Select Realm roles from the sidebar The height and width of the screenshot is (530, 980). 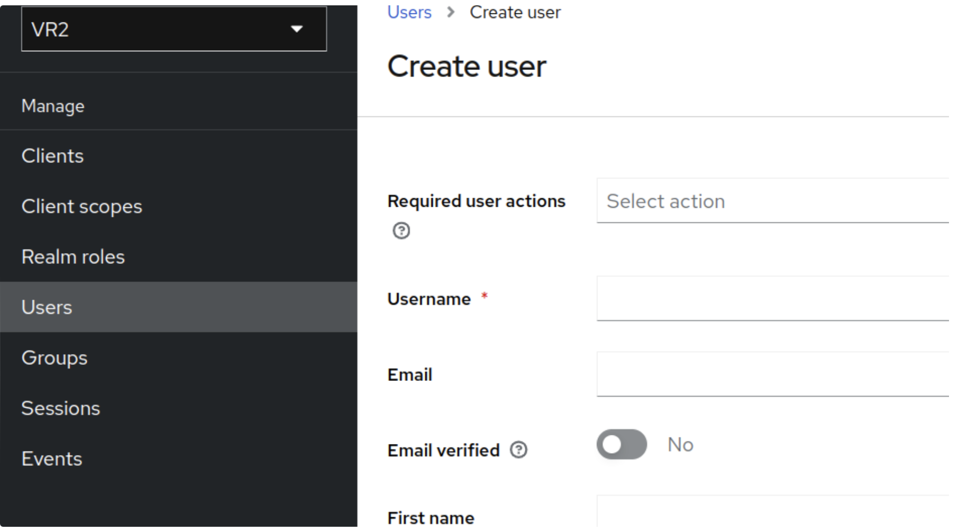click(x=73, y=256)
